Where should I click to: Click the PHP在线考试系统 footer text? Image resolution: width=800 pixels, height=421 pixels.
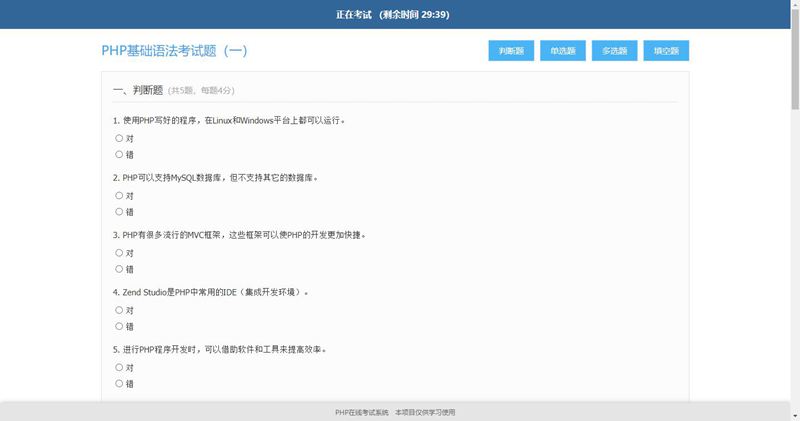(361, 412)
